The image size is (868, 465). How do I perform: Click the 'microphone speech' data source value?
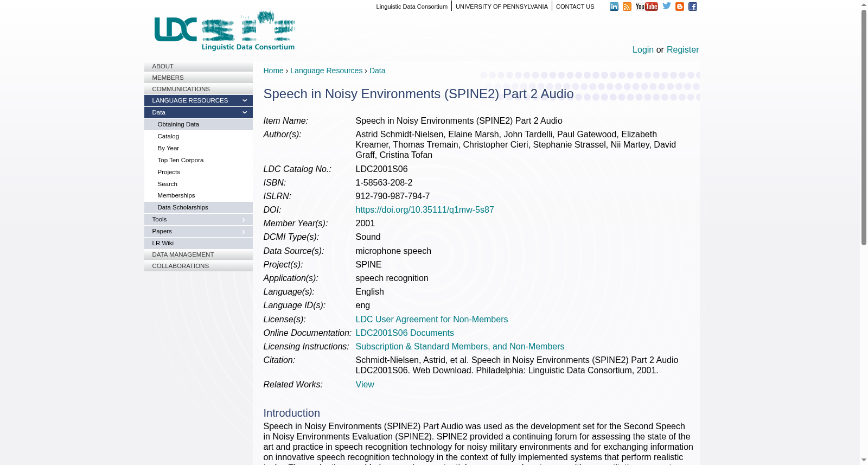393,251
